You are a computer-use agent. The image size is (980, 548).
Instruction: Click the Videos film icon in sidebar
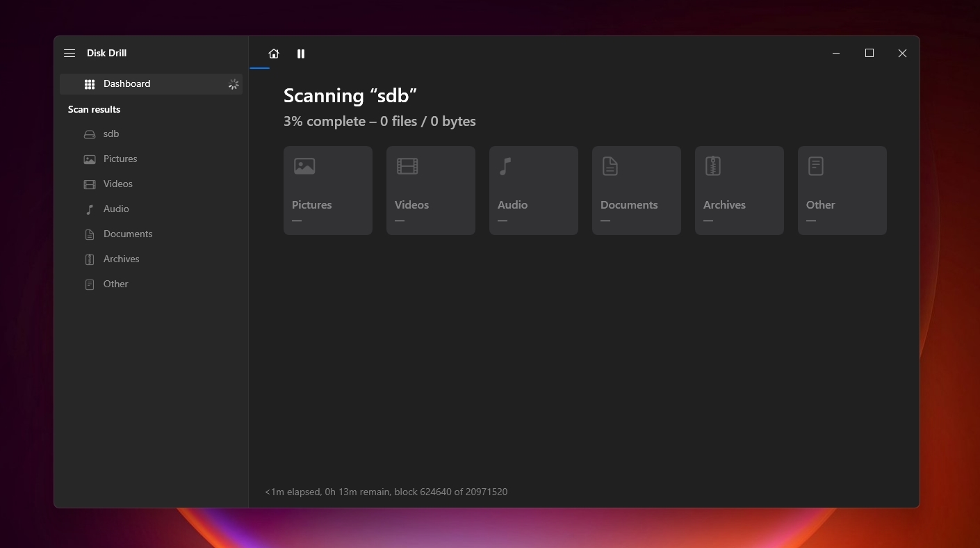click(x=90, y=184)
